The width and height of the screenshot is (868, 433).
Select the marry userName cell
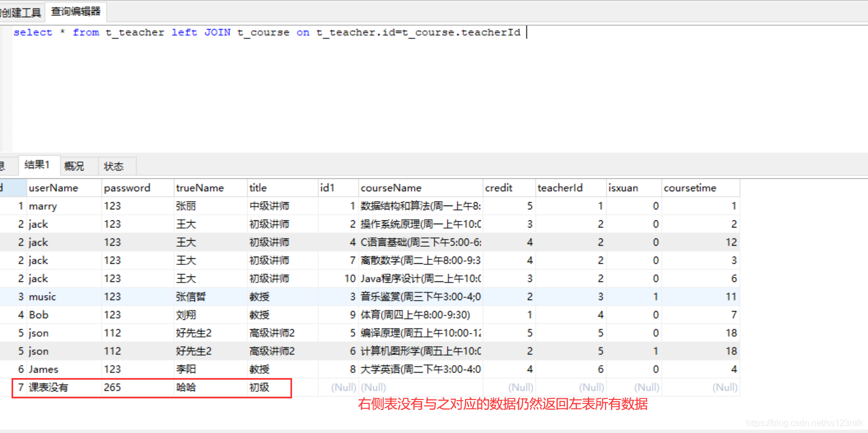[64, 206]
